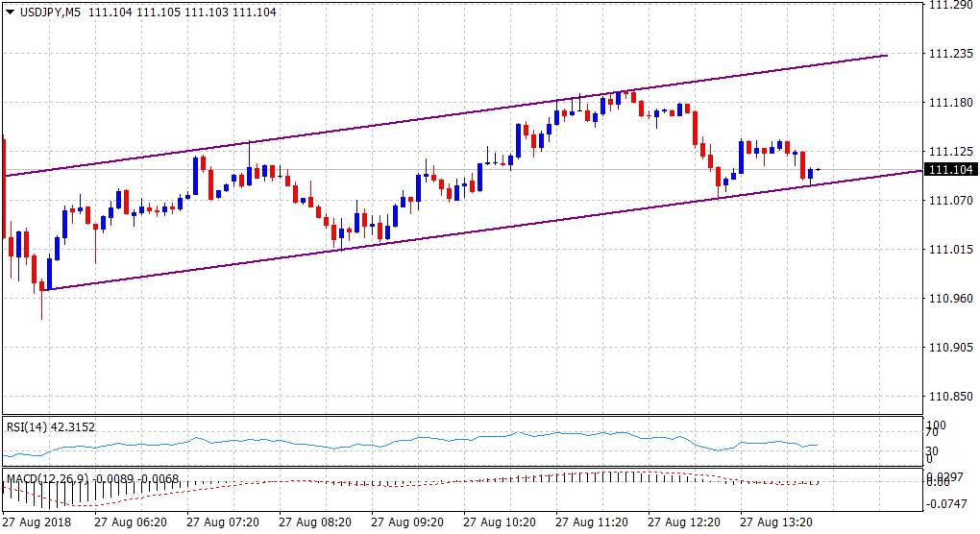Click the 111.290 price scale label
Image resolution: width=980 pixels, height=534 pixels.
[947, 6]
